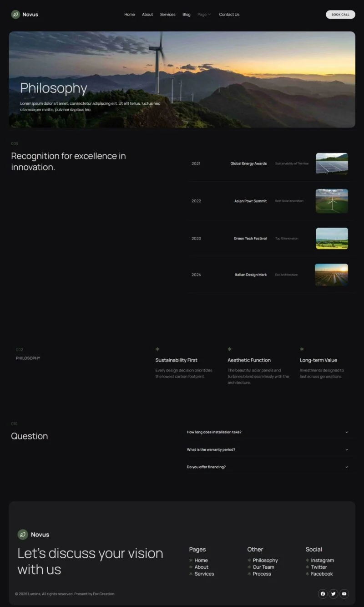The image size is (364, 607).
Task: View the Italian Design Mark sunset thumbnail
Action: (x=332, y=275)
